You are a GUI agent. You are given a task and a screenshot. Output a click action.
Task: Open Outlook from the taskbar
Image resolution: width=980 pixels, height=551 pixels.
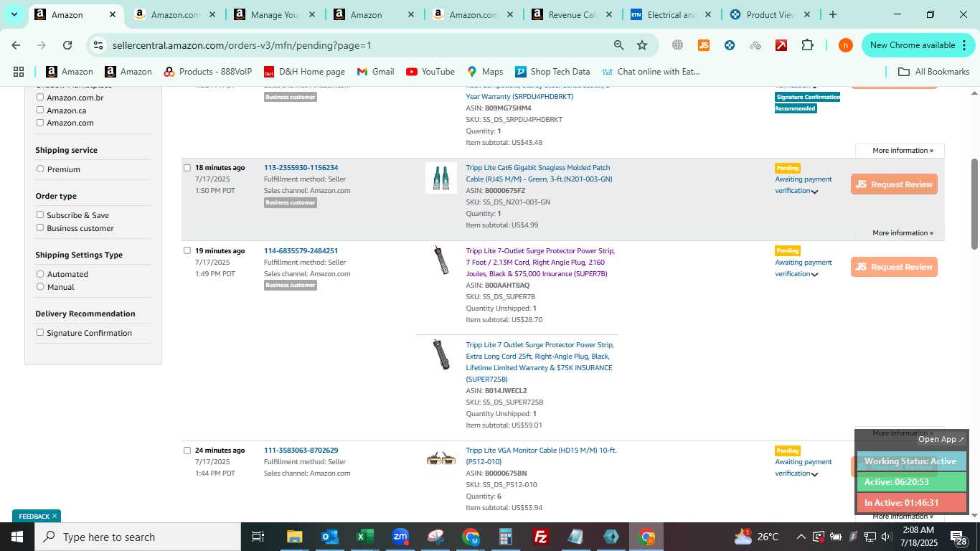(x=329, y=537)
